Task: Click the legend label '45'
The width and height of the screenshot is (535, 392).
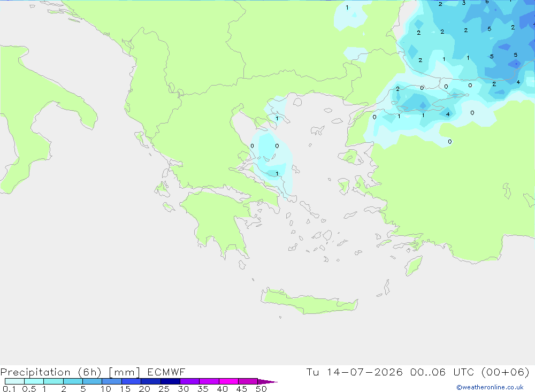Action: (x=242, y=389)
